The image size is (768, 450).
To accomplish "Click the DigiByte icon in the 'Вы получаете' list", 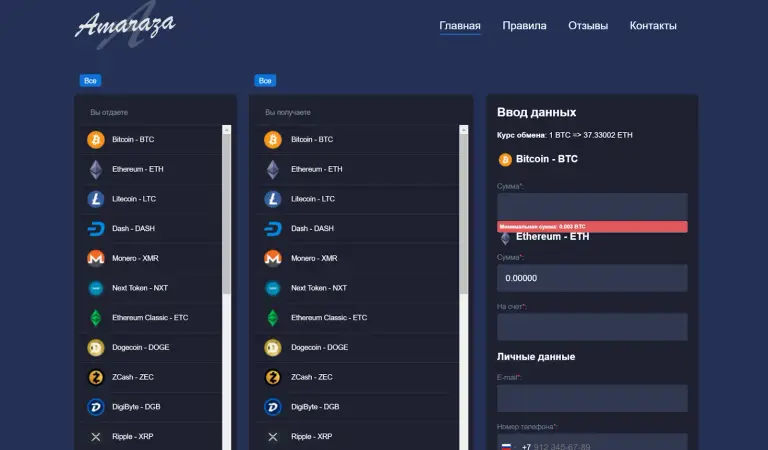I will coord(273,407).
